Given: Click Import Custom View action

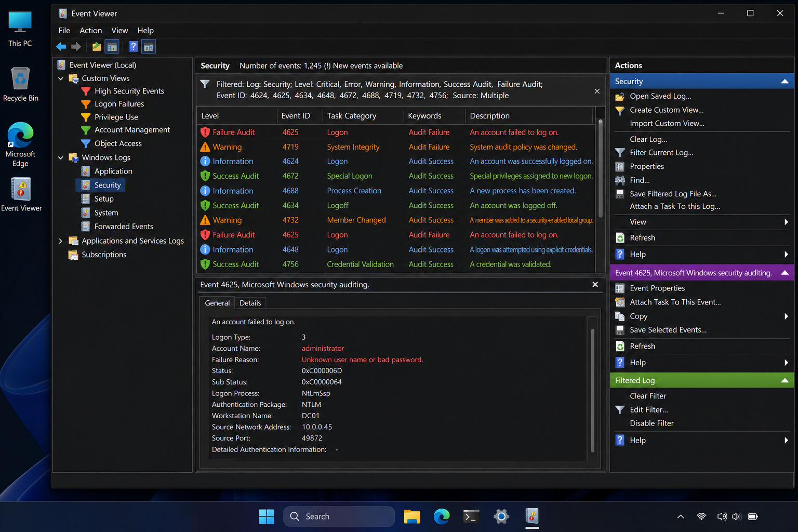Looking at the screenshot, I should (x=667, y=124).
